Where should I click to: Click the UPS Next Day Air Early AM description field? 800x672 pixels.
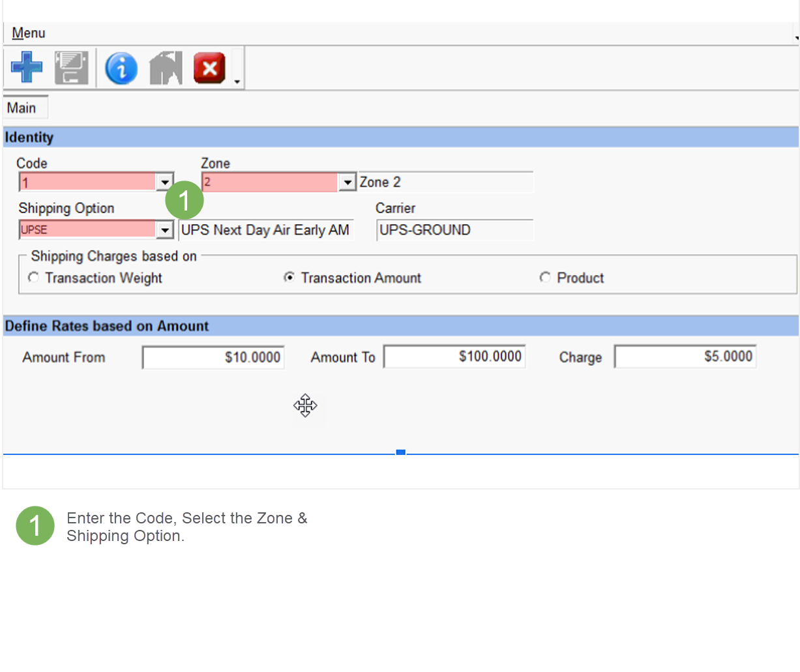tap(266, 230)
